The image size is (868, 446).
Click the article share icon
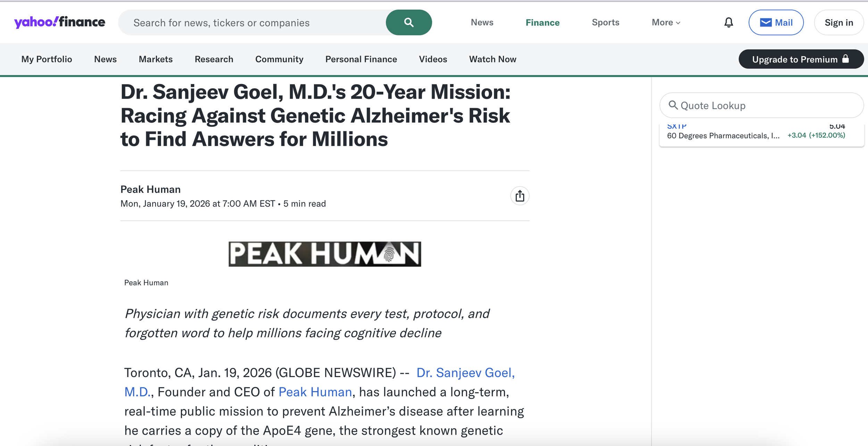pos(519,196)
